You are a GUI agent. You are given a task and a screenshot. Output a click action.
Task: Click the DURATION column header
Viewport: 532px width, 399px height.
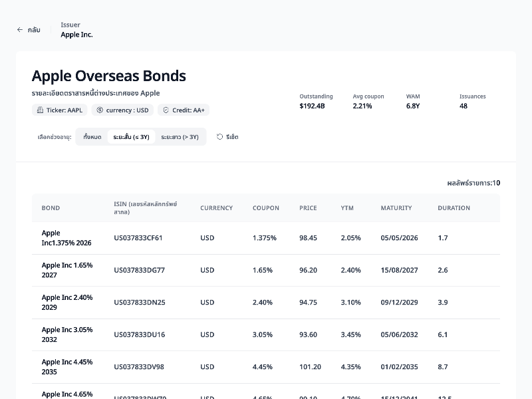[x=454, y=208]
